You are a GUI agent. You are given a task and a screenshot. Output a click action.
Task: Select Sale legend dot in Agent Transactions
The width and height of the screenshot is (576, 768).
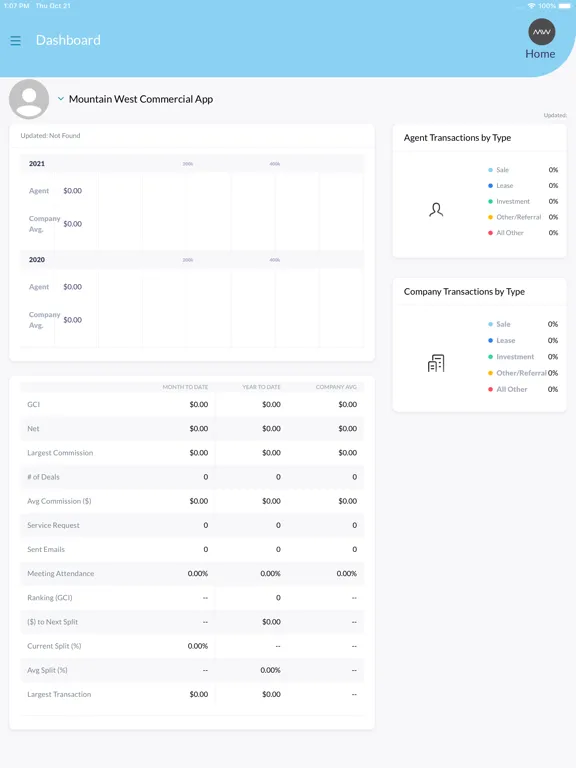tap(490, 170)
